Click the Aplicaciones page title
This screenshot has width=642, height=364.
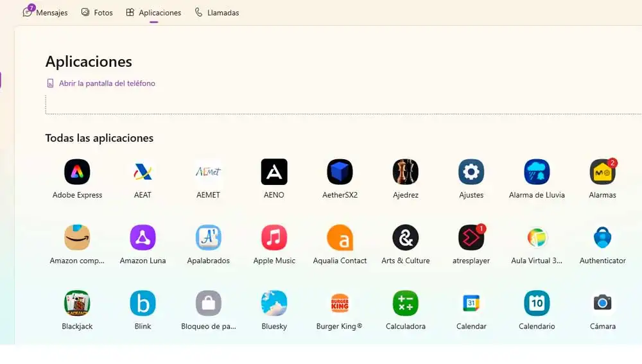click(x=89, y=62)
